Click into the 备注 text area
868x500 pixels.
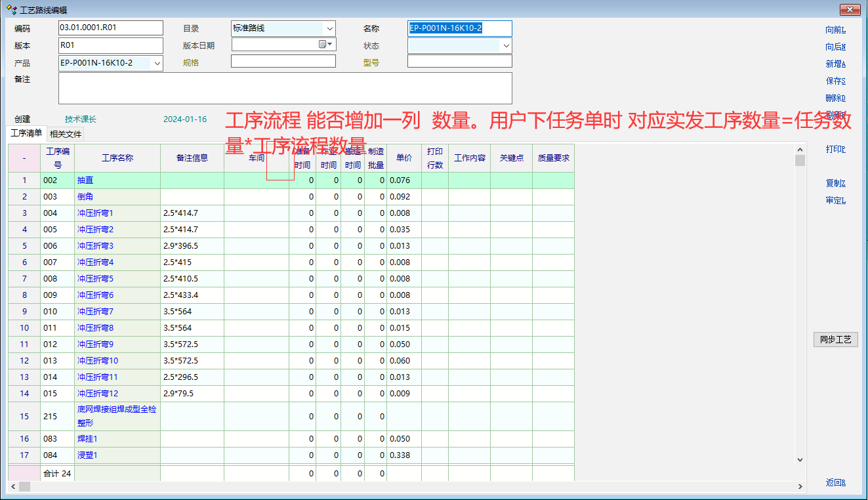tap(285, 88)
